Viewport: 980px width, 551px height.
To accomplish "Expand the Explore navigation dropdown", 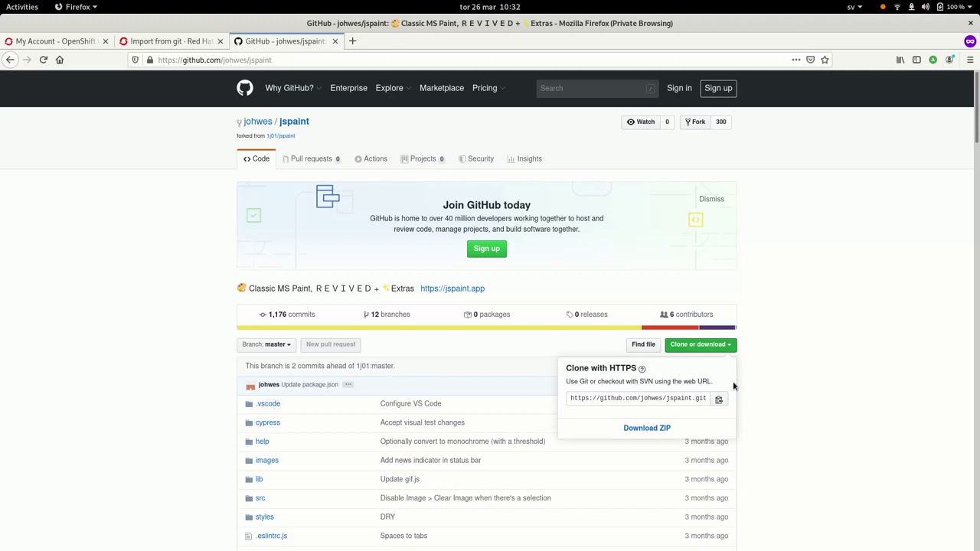I will (x=392, y=88).
